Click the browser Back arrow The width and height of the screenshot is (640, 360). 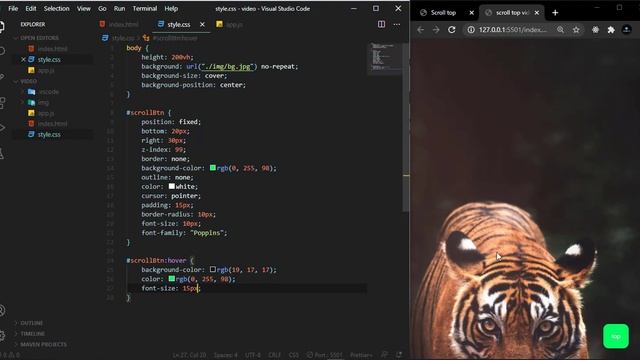(420, 30)
